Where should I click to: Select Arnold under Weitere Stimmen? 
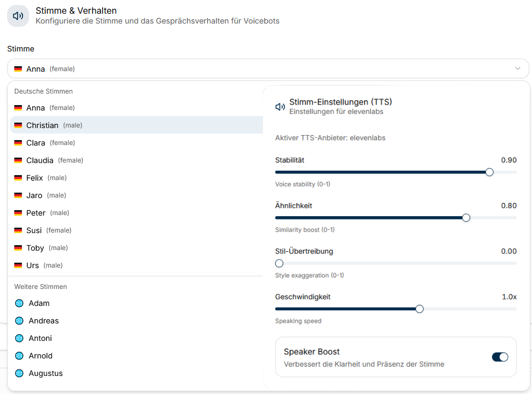(41, 356)
